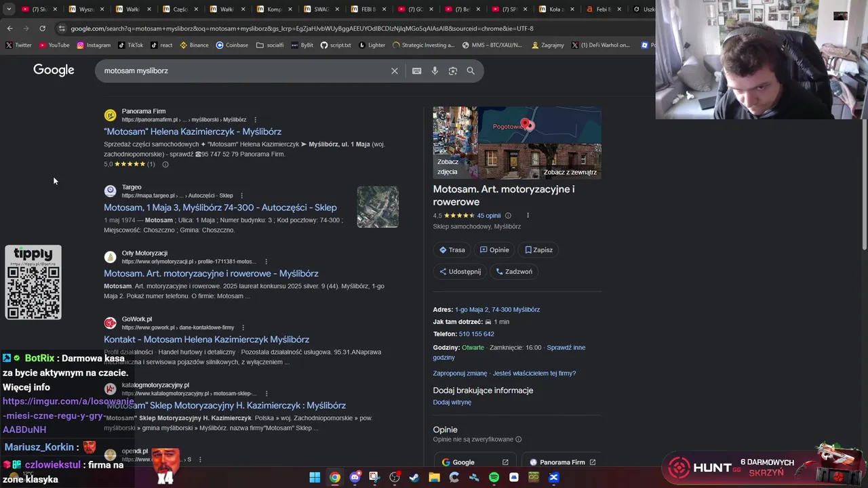868x488 pixels.
Task: Open the 1-go Maja 2 address link
Action: click(497, 310)
